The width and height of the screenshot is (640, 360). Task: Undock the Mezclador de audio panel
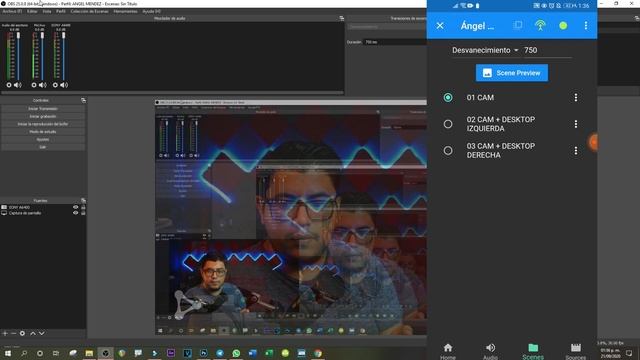(342, 18)
